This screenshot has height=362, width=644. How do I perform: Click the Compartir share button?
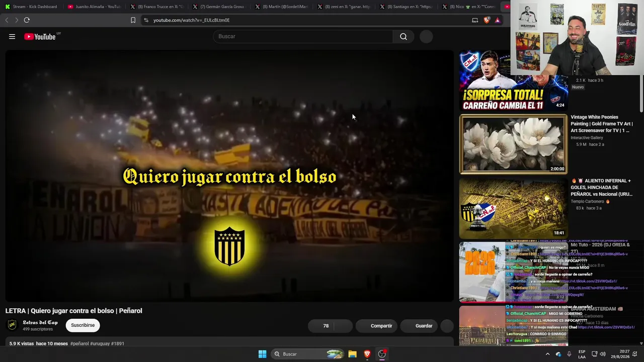[x=377, y=326]
